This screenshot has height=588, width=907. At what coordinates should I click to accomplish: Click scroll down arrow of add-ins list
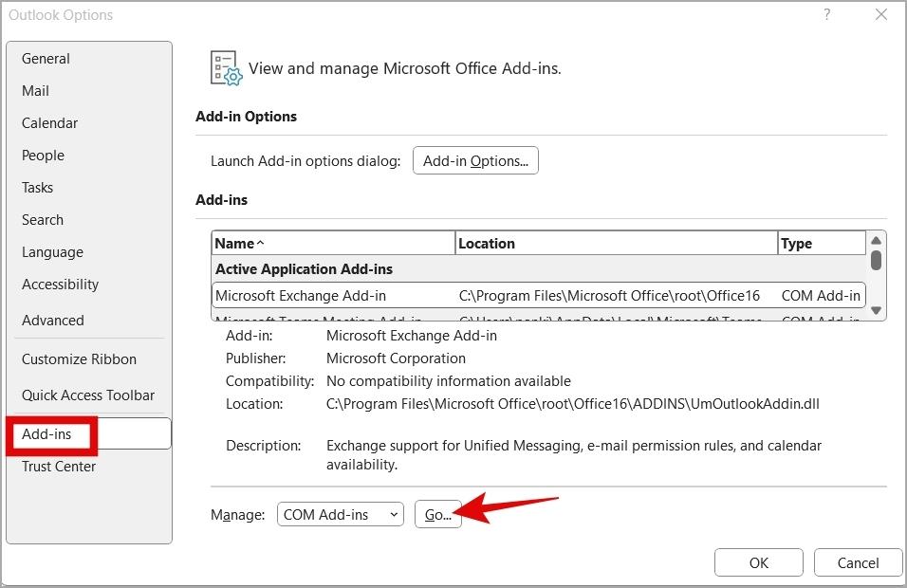tap(876, 310)
